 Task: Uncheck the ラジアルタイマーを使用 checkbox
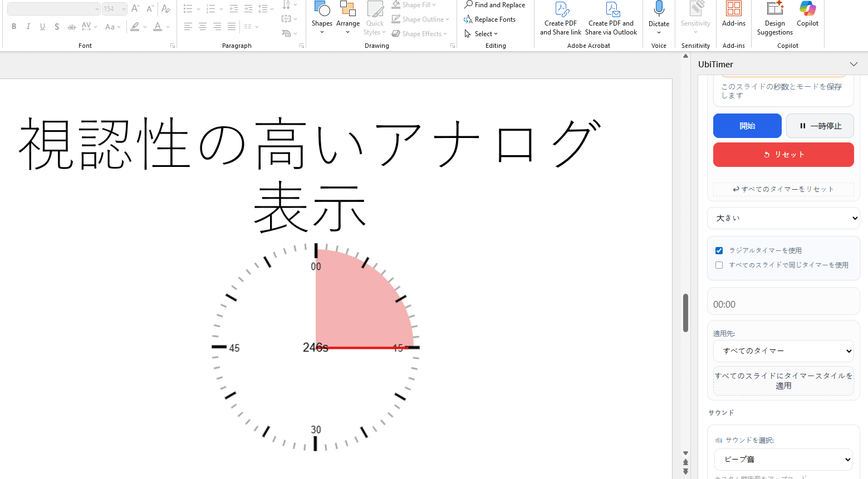point(719,250)
